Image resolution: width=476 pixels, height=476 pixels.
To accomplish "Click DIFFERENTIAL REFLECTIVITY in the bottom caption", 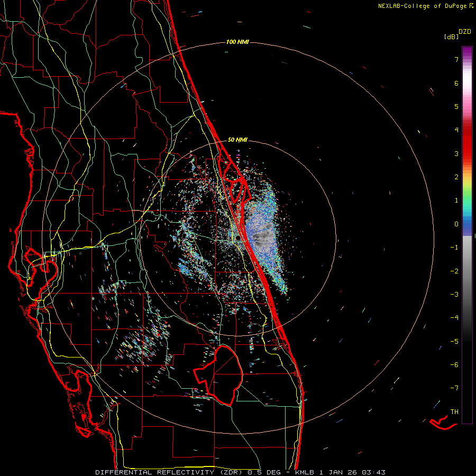I will pyautogui.click(x=154, y=472).
